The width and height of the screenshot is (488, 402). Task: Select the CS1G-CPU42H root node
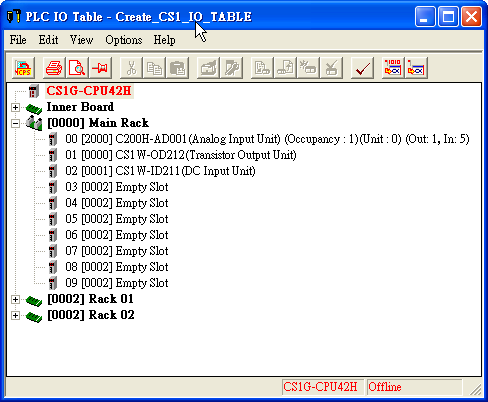tap(89, 91)
